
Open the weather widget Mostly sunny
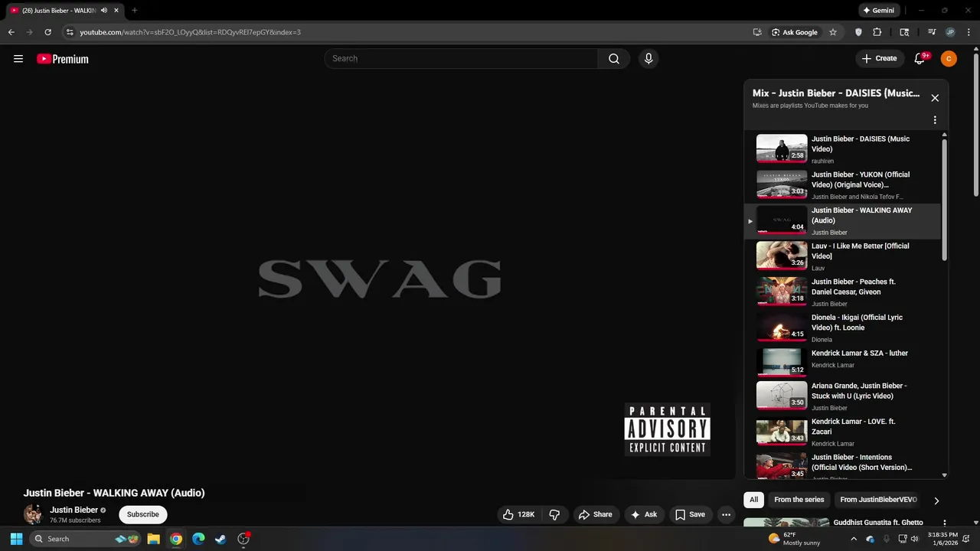[794, 539]
